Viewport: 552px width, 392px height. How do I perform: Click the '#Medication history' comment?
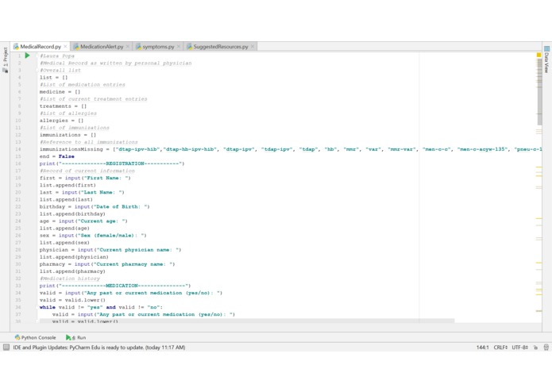coord(70,279)
